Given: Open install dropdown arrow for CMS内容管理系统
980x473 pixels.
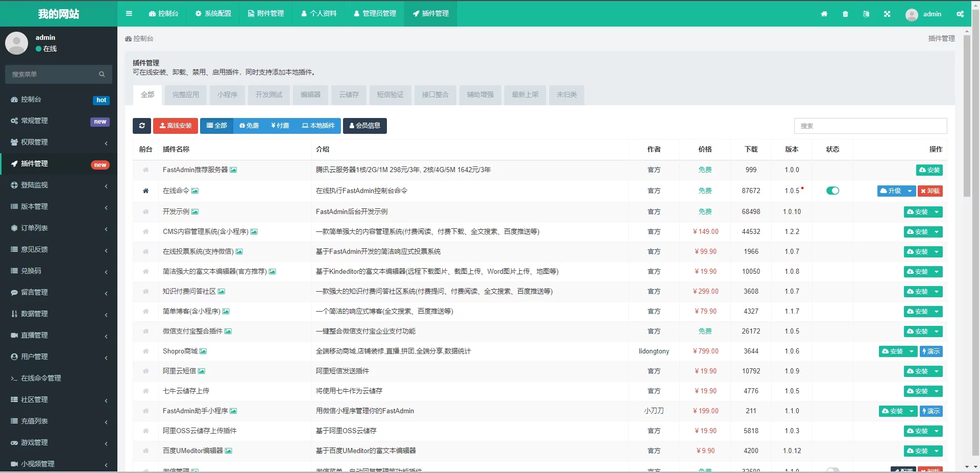Looking at the screenshot, I should point(937,232).
